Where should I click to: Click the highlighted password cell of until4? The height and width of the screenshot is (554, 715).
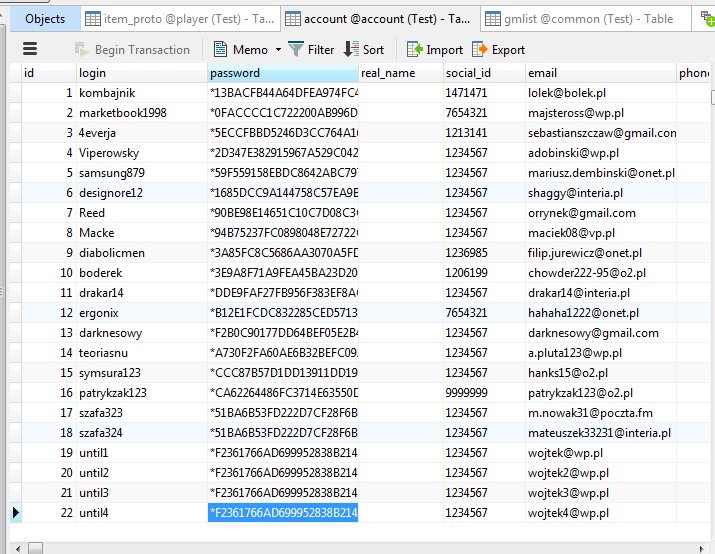[x=283, y=513]
